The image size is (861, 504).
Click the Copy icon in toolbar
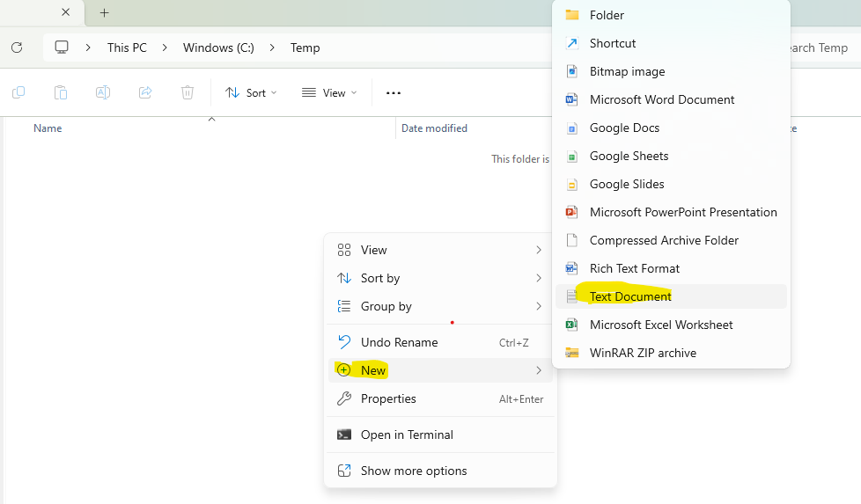[18, 92]
